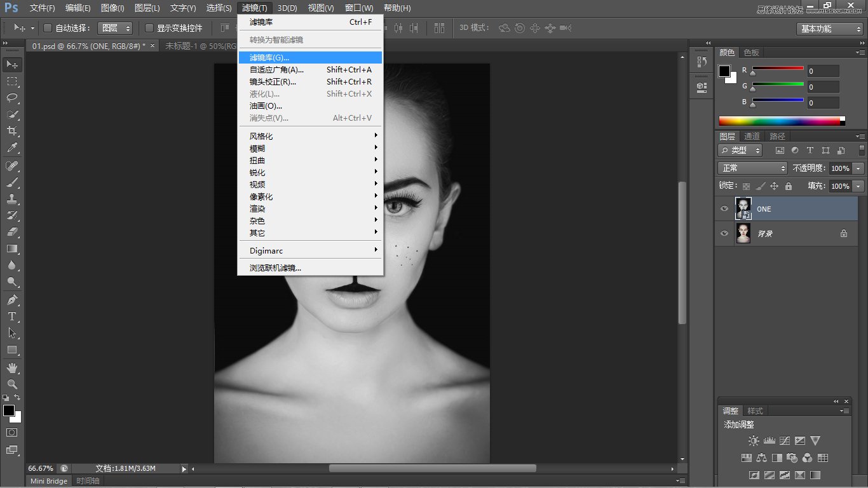Enable the 自动选择 checkbox
The image size is (868, 488).
coord(48,28)
